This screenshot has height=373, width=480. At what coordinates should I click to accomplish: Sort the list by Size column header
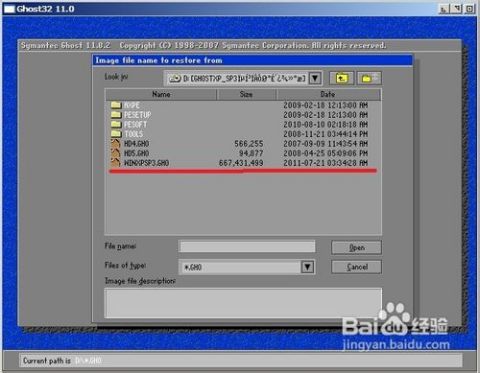247,94
